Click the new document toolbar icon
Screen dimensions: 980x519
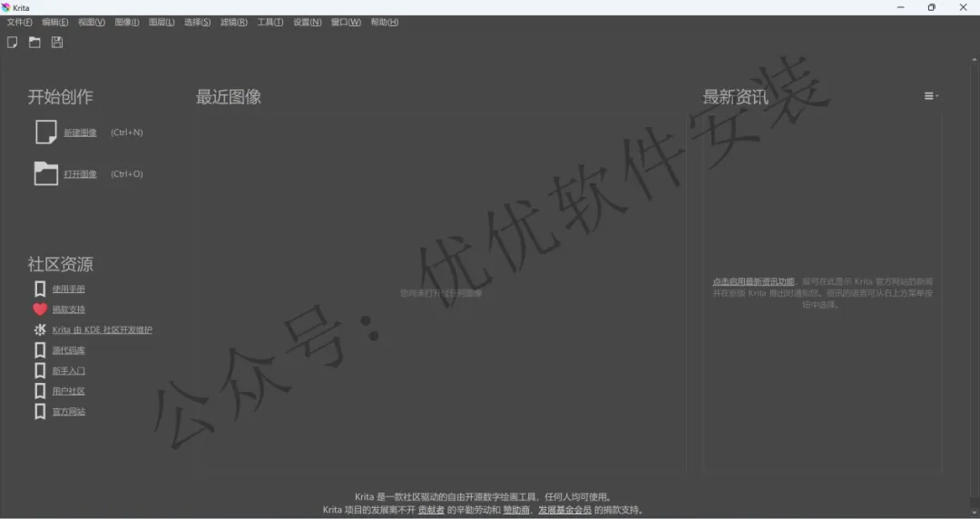pyautogui.click(x=12, y=43)
